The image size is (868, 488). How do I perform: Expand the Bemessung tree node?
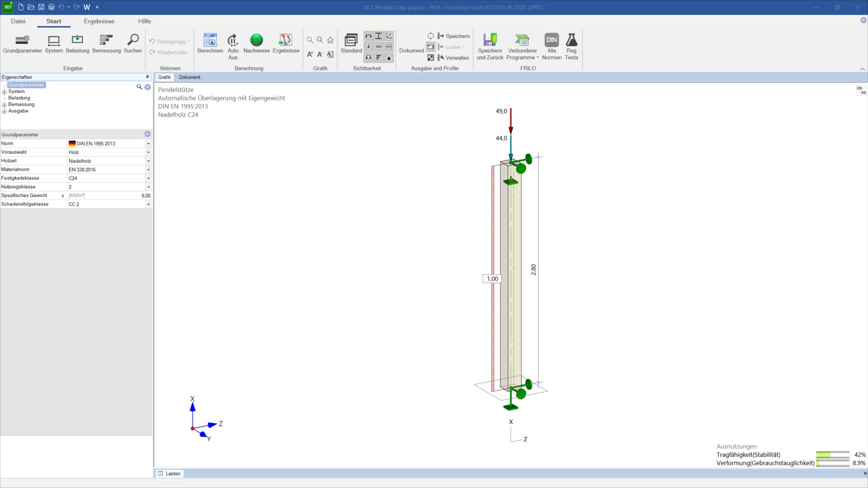coord(5,105)
